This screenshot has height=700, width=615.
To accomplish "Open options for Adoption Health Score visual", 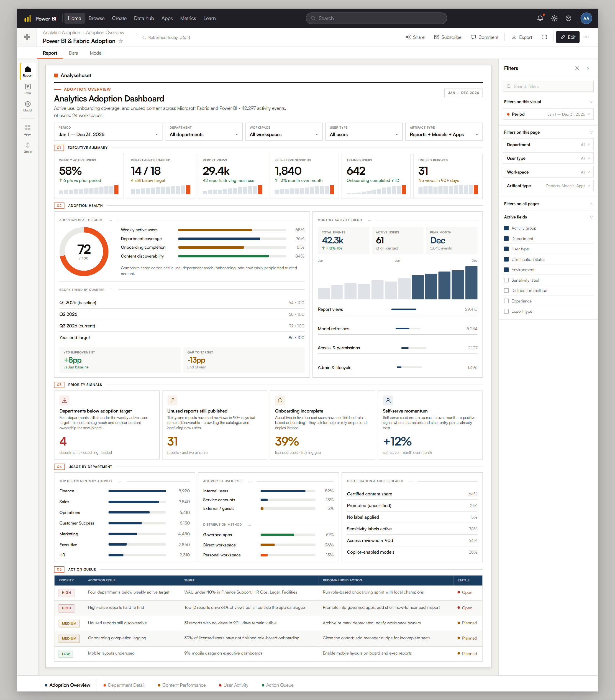I will coord(110,220).
